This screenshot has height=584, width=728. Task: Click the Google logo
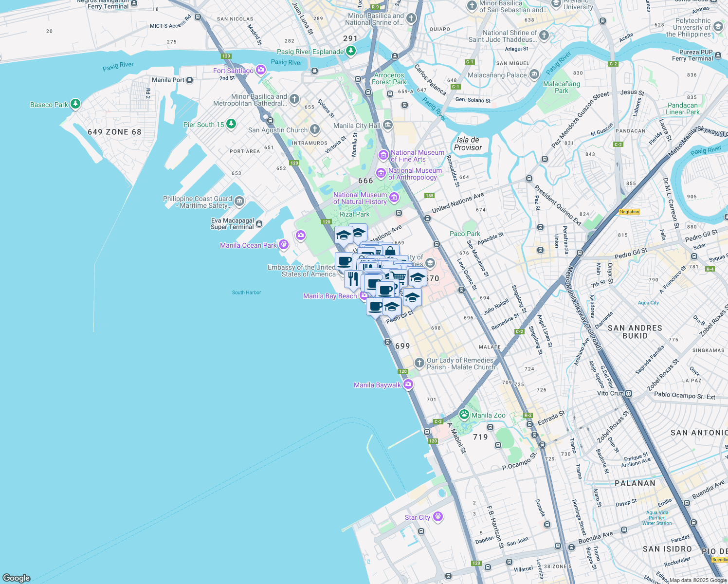(x=16, y=578)
